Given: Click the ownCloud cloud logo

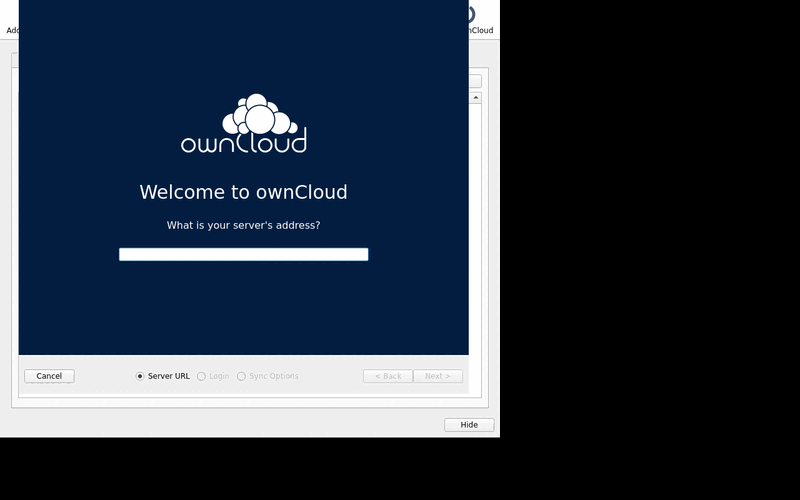Looking at the screenshot, I should coord(244,123).
